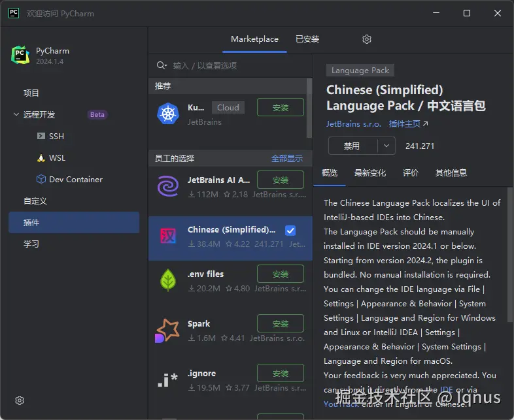Uncheck the Chinese (Simplified) plugin checkbox
This screenshot has width=514, height=420.
click(x=290, y=231)
